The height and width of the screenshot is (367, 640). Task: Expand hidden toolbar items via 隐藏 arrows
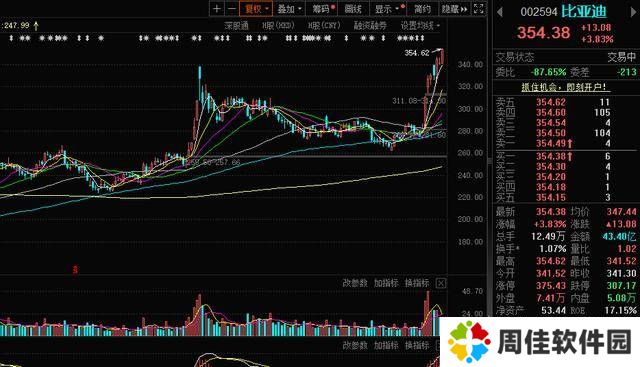tap(454, 9)
